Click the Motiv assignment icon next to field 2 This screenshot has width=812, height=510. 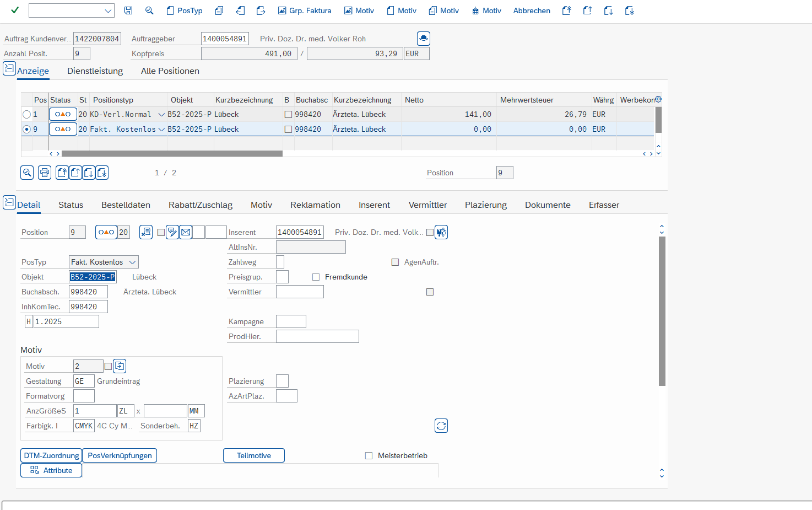coord(120,366)
